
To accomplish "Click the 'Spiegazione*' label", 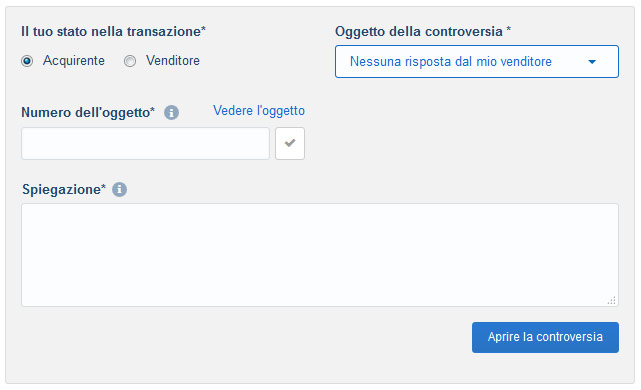I will click(x=64, y=190).
